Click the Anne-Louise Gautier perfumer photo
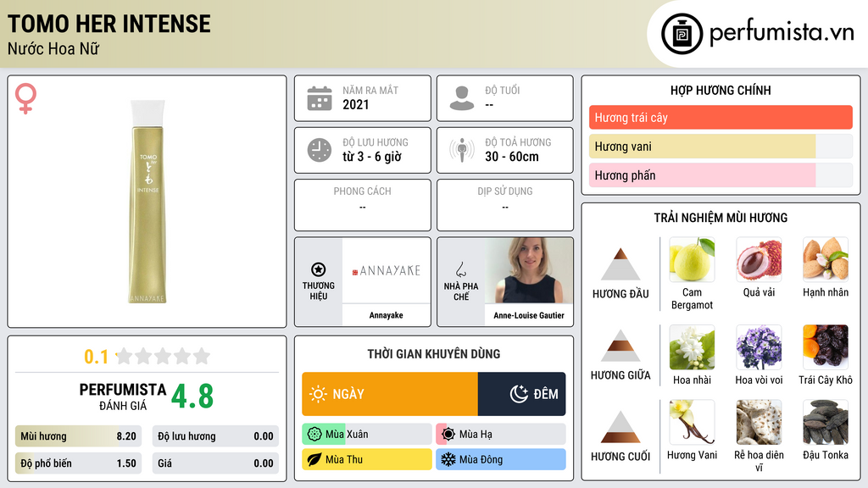868x488 pixels. [x=529, y=270]
